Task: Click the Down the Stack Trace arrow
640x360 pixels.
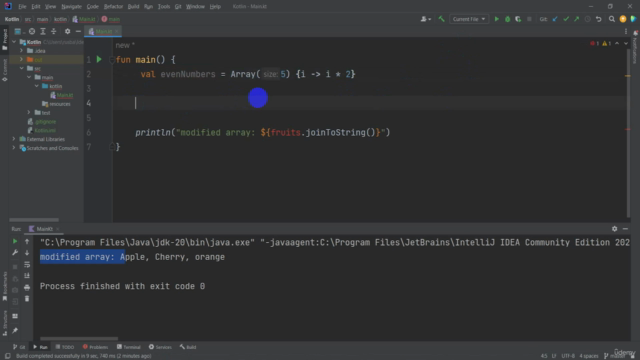Action: [x=27, y=253]
